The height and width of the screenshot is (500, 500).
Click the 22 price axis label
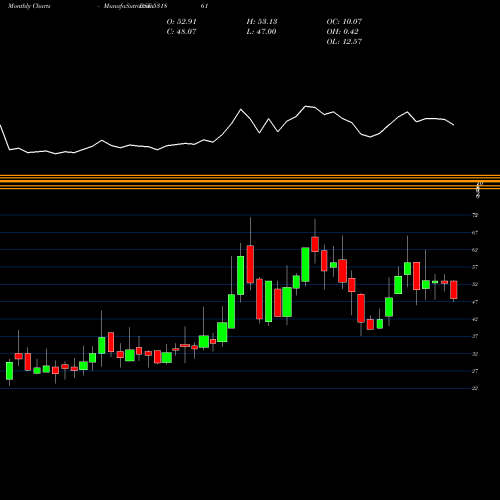point(475,389)
